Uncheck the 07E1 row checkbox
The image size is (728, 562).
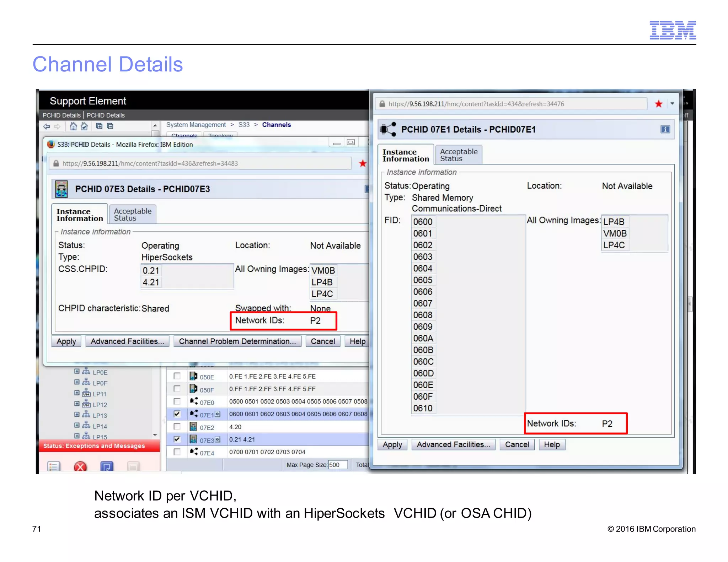[177, 414]
